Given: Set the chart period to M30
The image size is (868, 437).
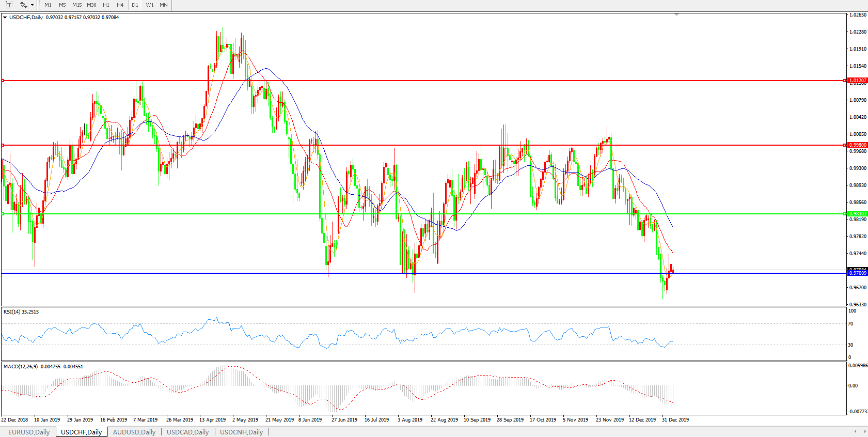Looking at the screenshot, I should point(91,5).
